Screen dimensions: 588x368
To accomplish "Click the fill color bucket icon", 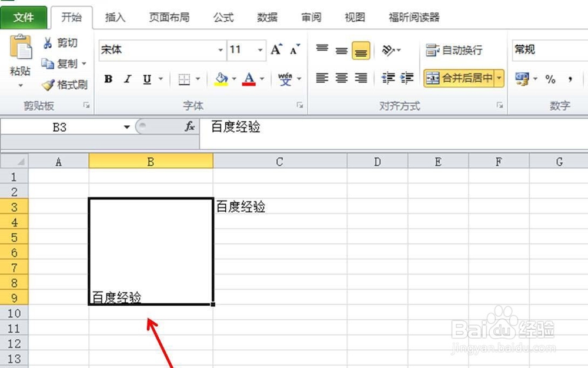I will tap(222, 78).
